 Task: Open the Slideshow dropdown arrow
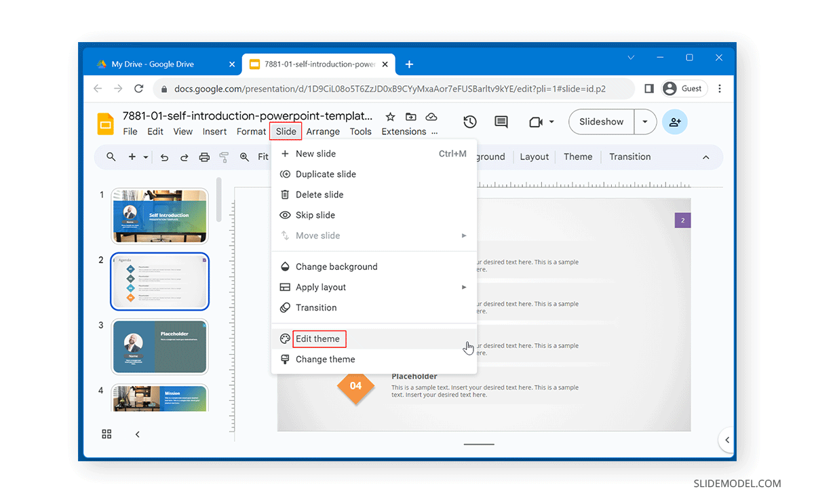646,121
